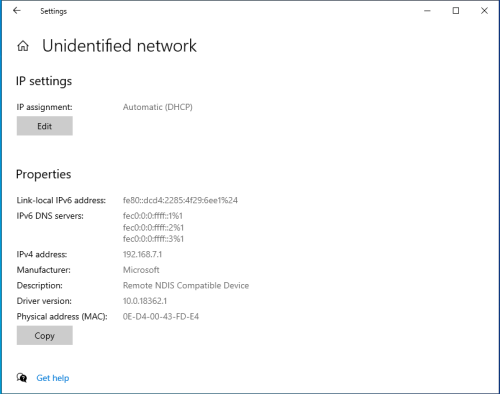This screenshot has width=500, height=394.
Task: Click the DNS server ending in ::2%1
Action: [153, 228]
